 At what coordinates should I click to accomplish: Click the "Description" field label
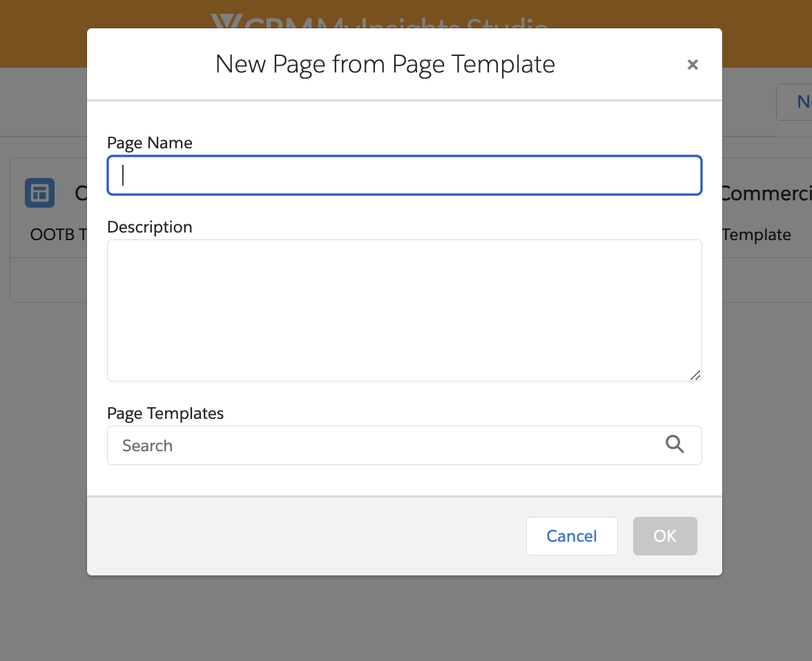150,227
